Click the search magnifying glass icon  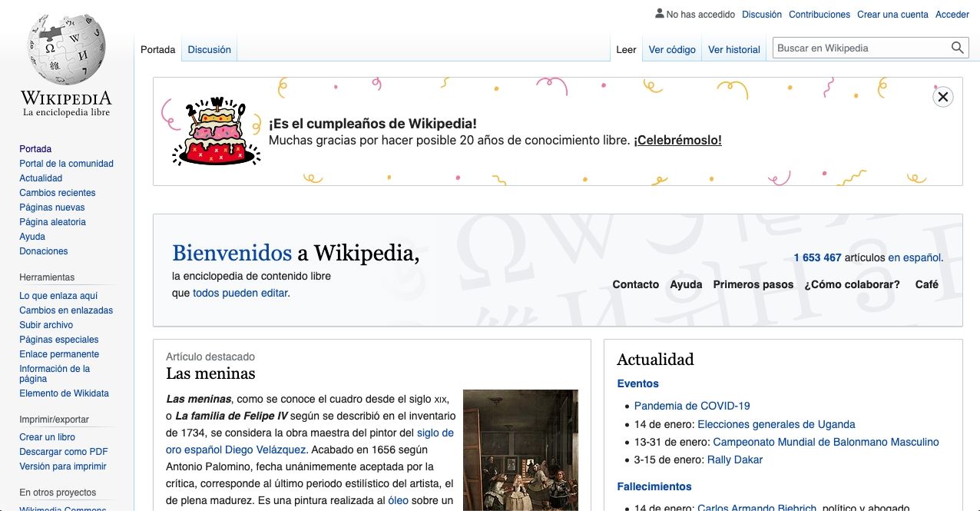(x=957, y=48)
